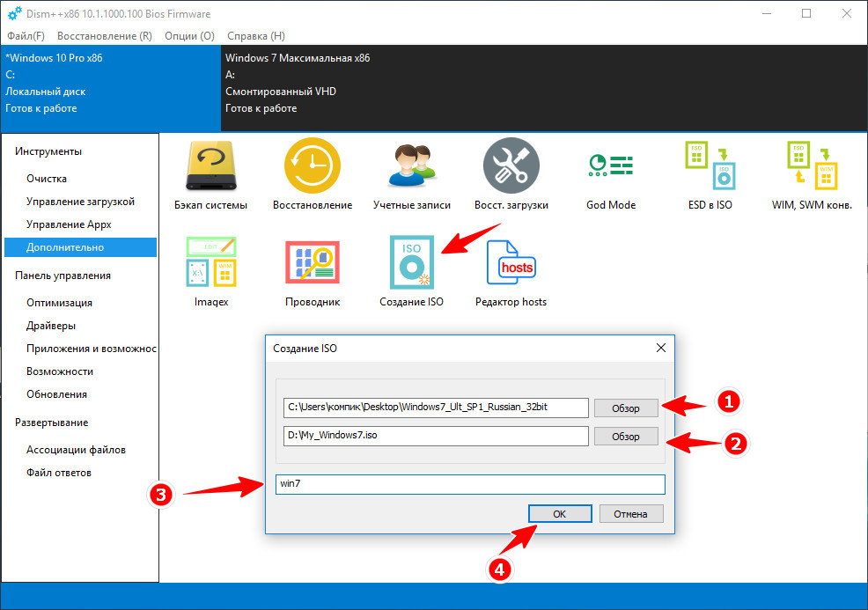Open the Файл(F) menu

click(26, 36)
